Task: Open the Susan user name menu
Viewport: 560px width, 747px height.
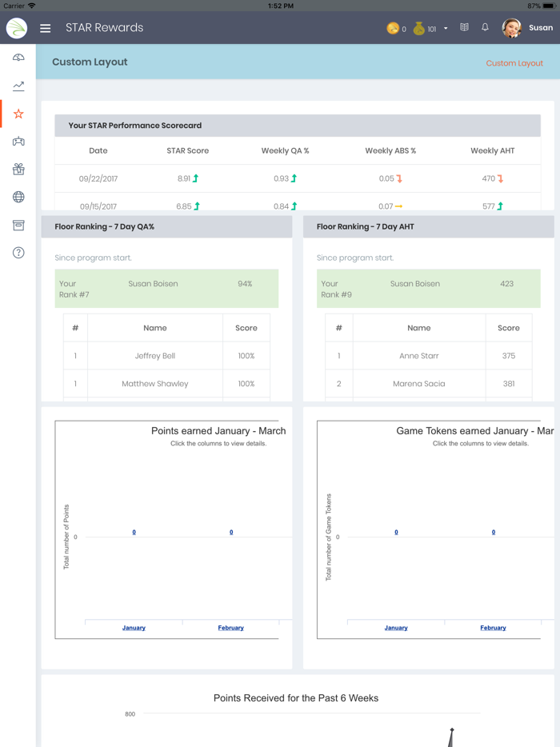Action: coord(541,28)
